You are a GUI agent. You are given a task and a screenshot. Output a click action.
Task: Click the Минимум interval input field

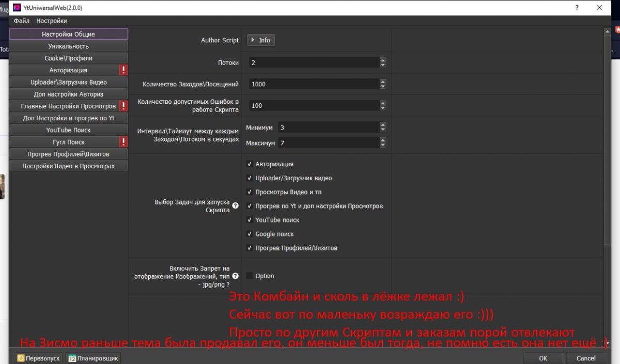328,128
